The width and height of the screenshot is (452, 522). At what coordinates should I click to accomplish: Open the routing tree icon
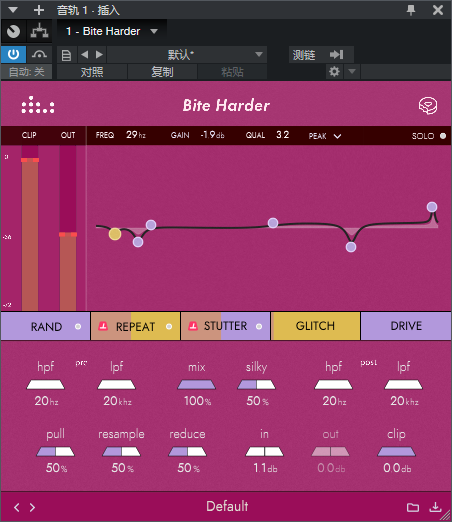[39, 31]
